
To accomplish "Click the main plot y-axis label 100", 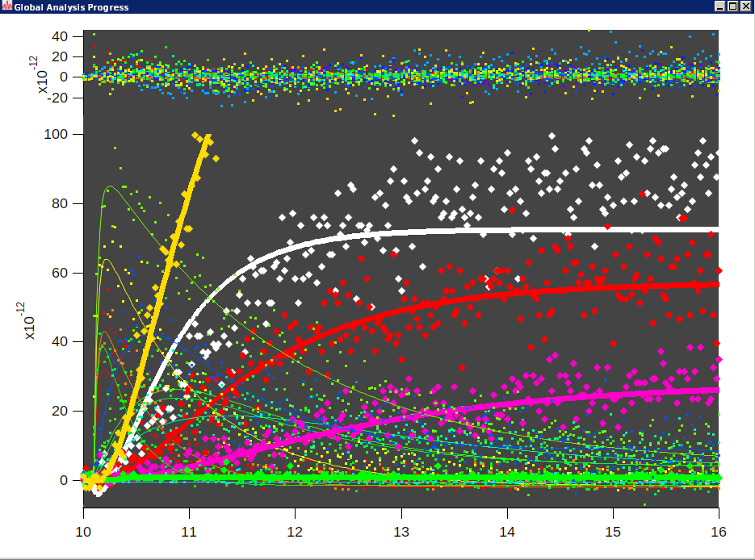I will (56, 134).
